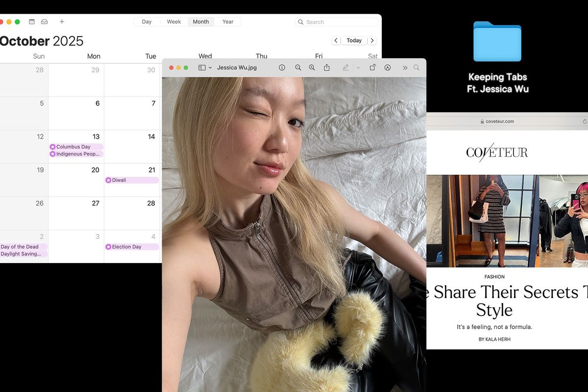Switch Calendar to Year view
Viewport: 588px width, 392px height.
(228, 22)
